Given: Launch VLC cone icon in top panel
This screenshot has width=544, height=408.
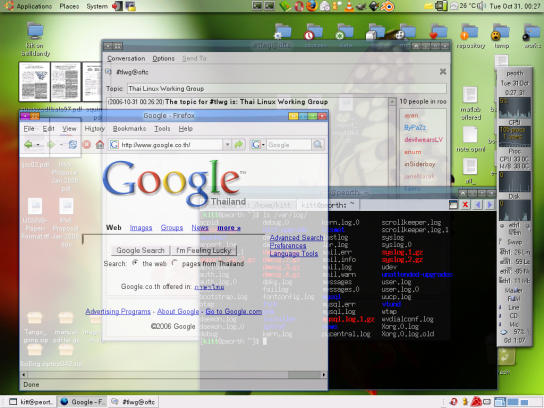Looking at the screenshot, I should (x=349, y=6).
